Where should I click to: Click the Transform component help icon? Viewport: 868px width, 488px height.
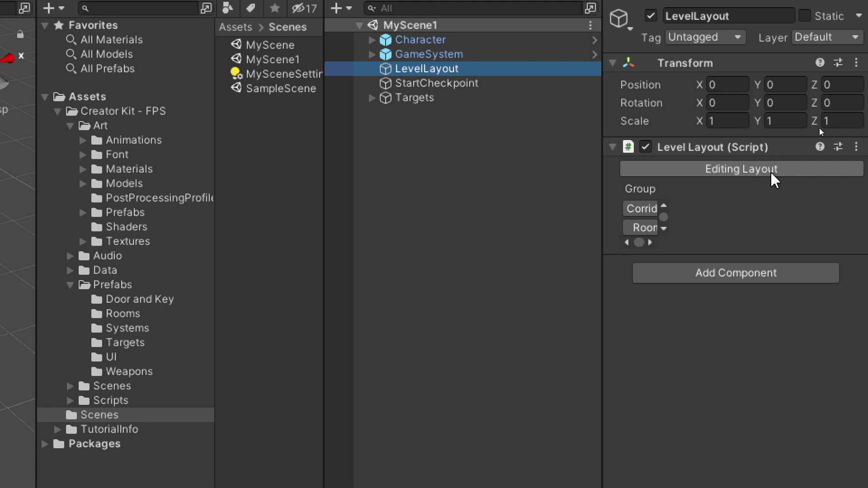click(x=821, y=63)
